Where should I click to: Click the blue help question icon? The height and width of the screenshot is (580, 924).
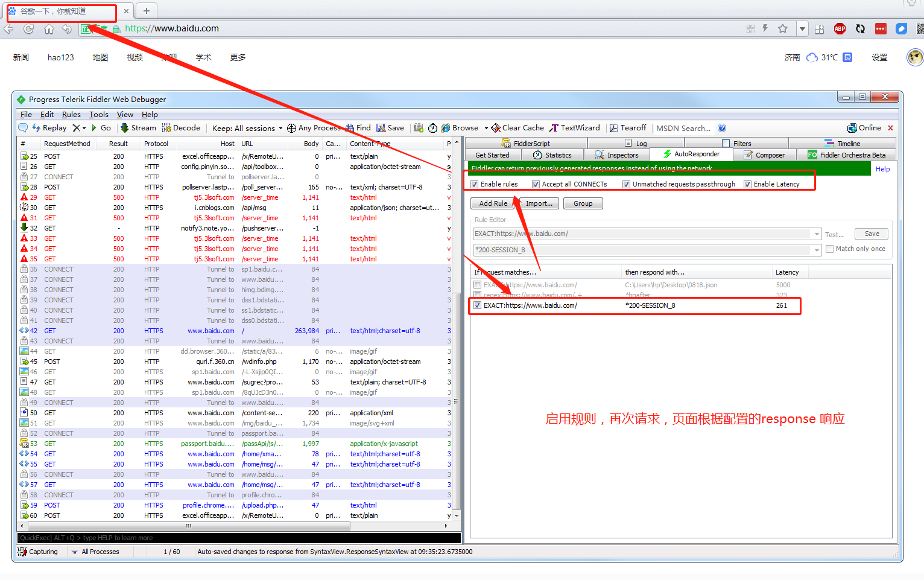[x=722, y=128]
